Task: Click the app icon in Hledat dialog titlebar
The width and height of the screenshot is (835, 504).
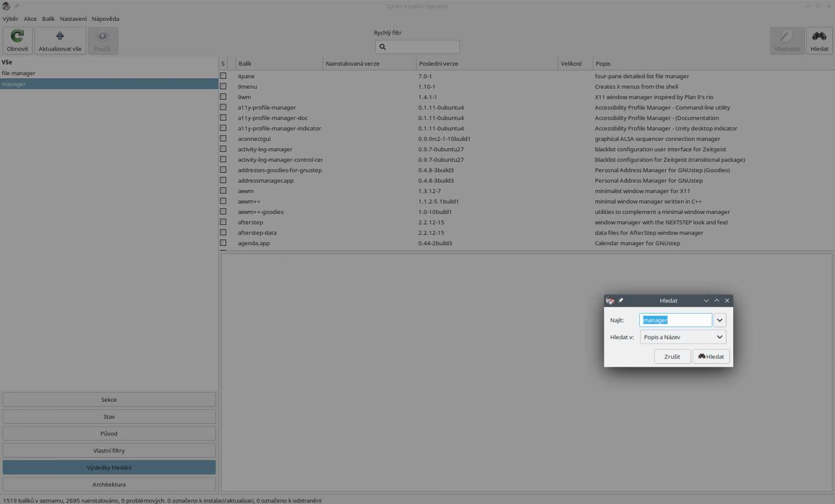Action: point(610,301)
